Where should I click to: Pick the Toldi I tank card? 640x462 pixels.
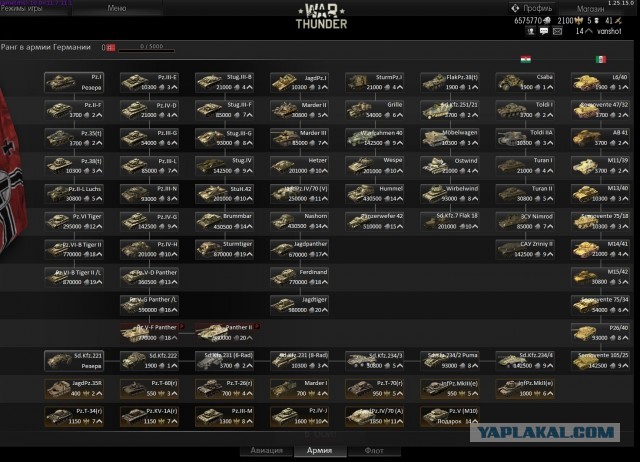pos(525,110)
